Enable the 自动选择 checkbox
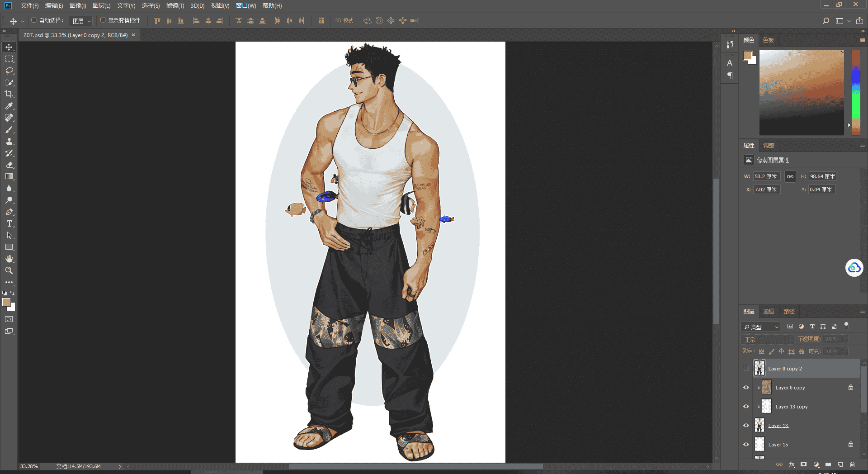 [x=34, y=20]
